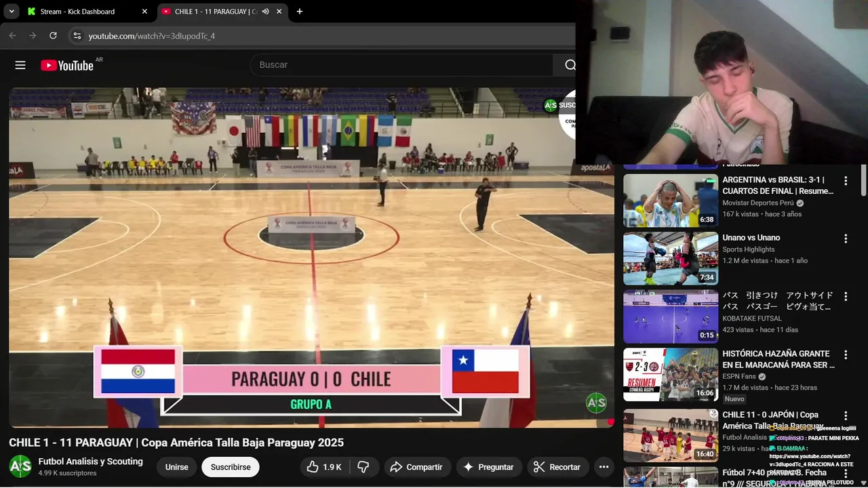This screenshot has width=868, height=488.
Task: Reload the page
Action: (53, 36)
